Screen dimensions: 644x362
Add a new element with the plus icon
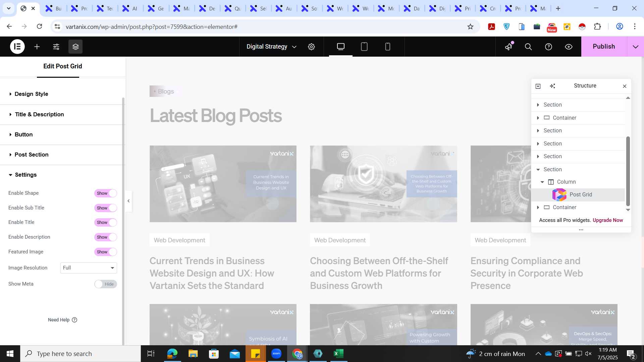click(37, 47)
